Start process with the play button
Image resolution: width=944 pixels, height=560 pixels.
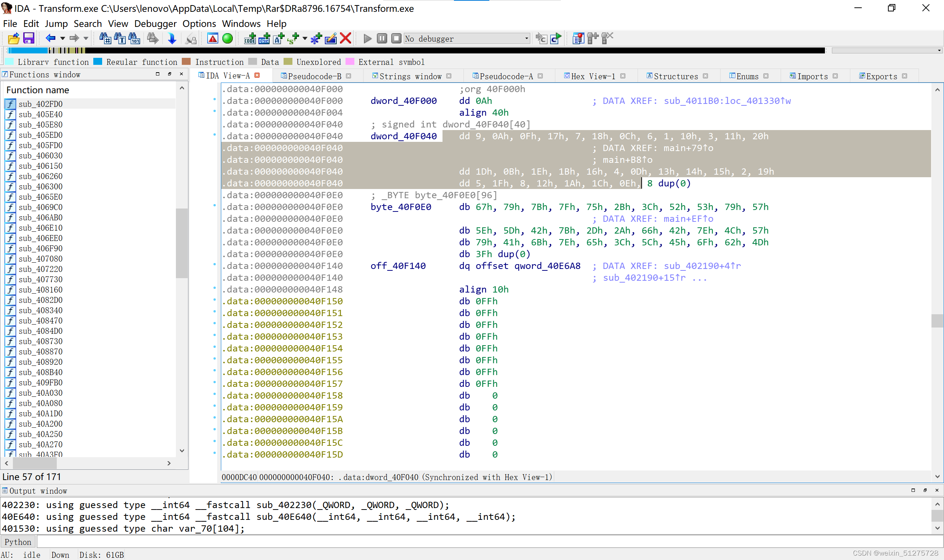367,38
